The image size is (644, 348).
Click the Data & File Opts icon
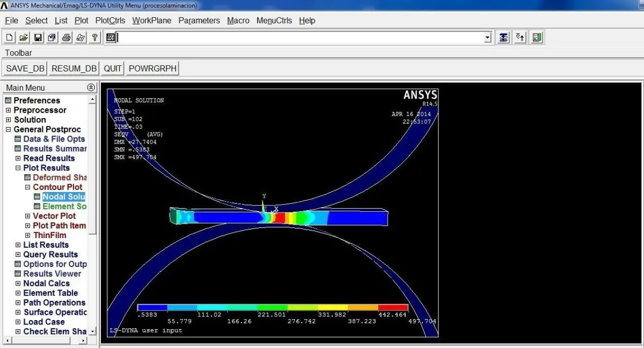[x=18, y=139]
